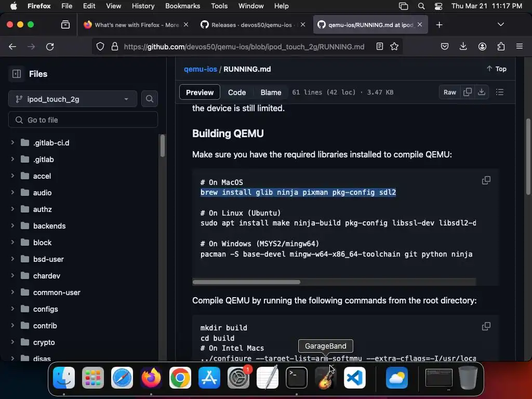Expand the common-user folder
The width and height of the screenshot is (532, 399).
[x=12, y=292]
